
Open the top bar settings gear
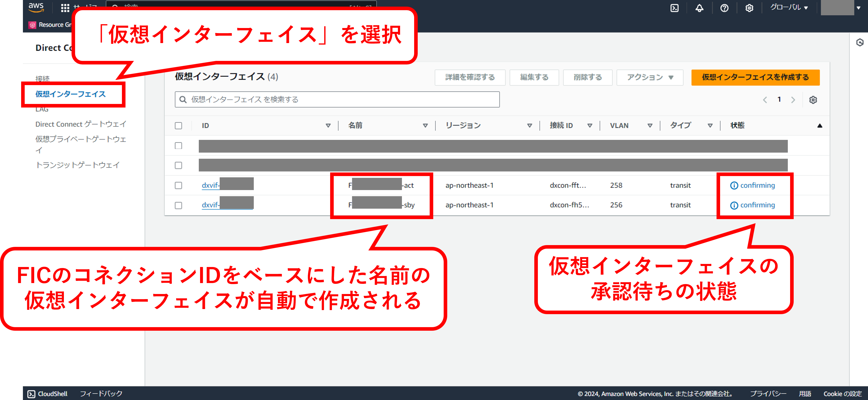(x=749, y=8)
